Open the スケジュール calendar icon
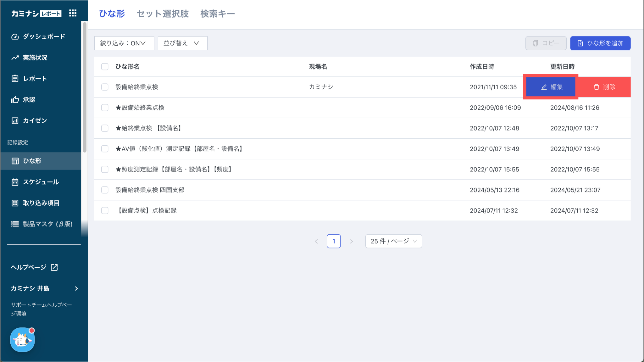Viewport: 644px width, 362px height. click(x=15, y=182)
